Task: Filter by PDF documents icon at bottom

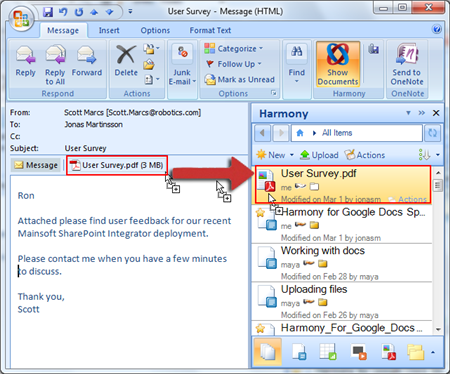Action: (388, 352)
